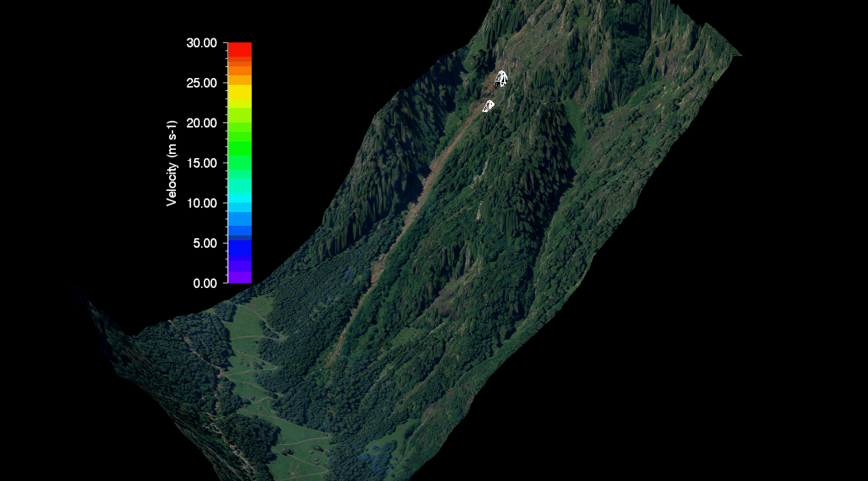Click the red band atop the velocity legend
868x481 pixels.
(239, 49)
